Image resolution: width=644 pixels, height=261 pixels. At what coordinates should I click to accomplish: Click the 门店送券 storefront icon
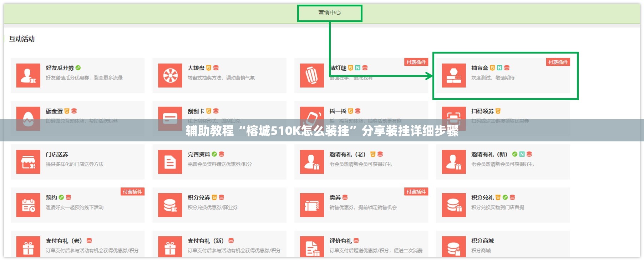(x=28, y=162)
